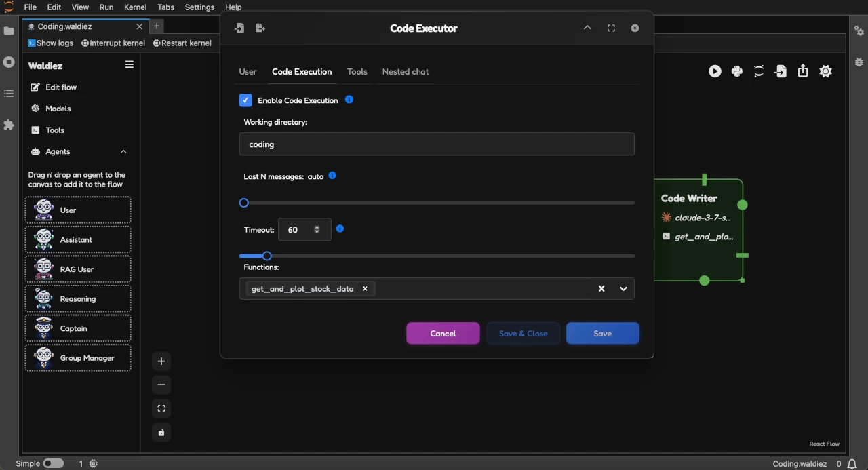Toggle the Simple mode switch
868x470 pixels.
53,463
